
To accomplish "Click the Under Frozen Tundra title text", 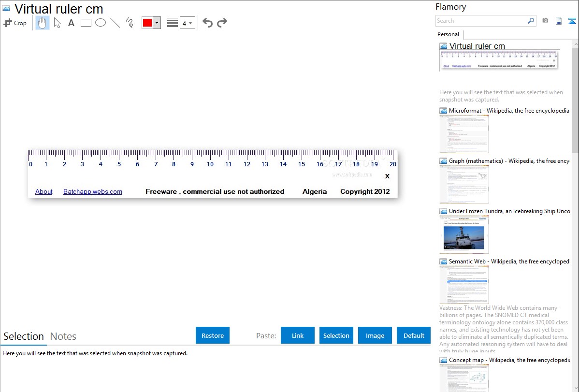I will (x=509, y=211).
